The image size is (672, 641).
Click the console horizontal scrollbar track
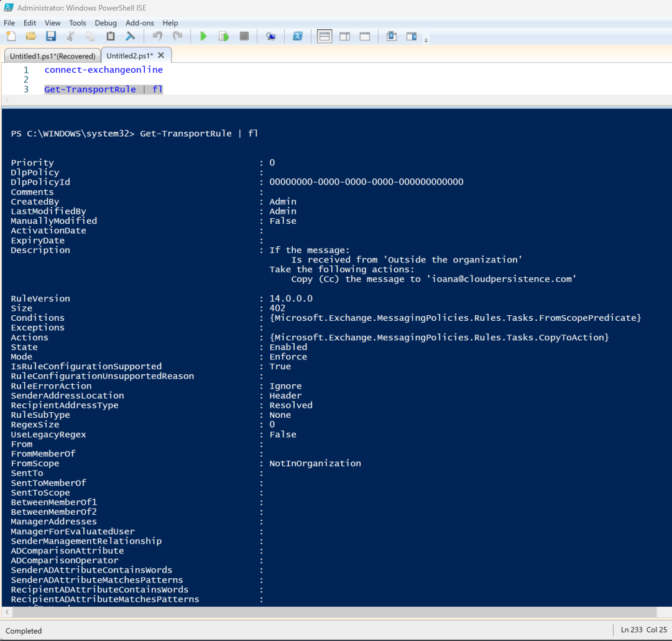tap(334, 612)
